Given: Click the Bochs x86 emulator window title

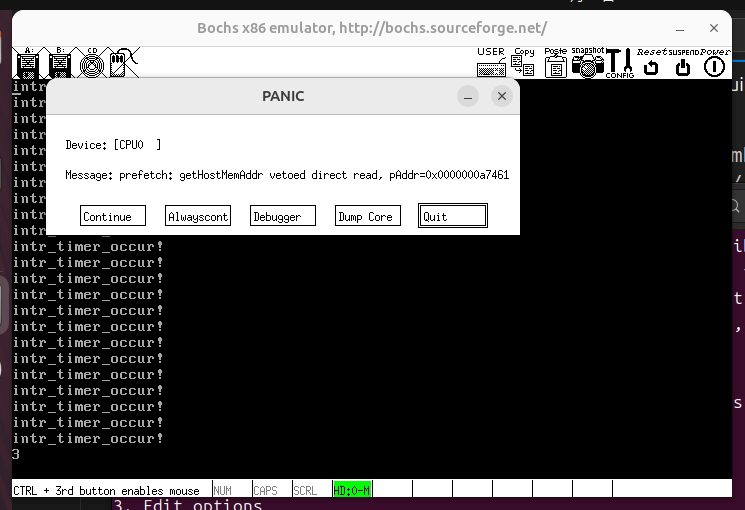Looking at the screenshot, I should tap(372, 29).
